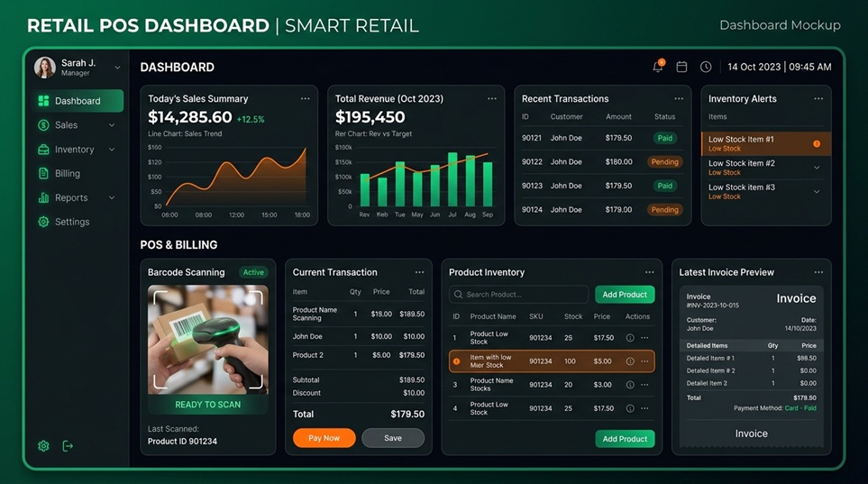The image size is (868, 484).
Task: Click search magnifier in Search Product field
Action: coord(459,295)
